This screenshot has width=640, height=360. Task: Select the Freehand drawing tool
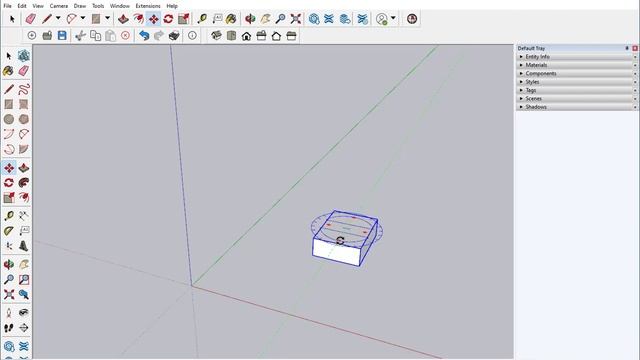(24, 89)
